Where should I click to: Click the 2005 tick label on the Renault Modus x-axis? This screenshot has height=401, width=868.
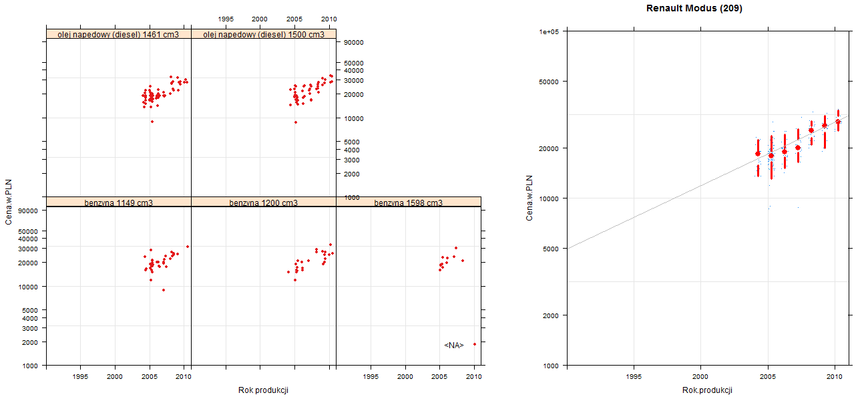pyautogui.click(x=768, y=378)
